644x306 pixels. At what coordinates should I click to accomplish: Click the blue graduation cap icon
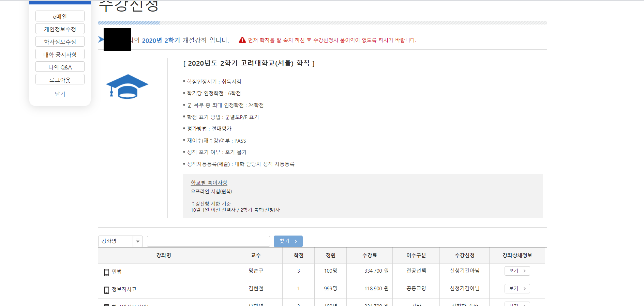[127, 86]
